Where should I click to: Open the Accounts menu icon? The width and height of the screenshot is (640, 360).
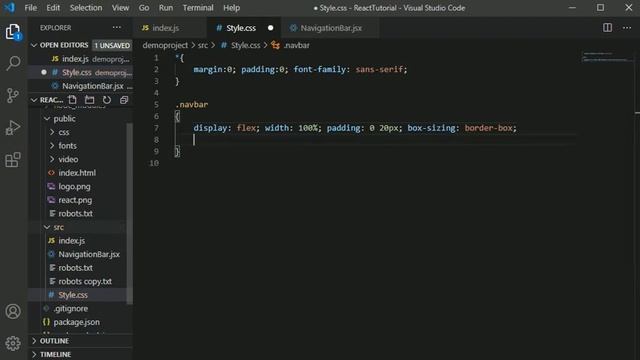pos(13,311)
